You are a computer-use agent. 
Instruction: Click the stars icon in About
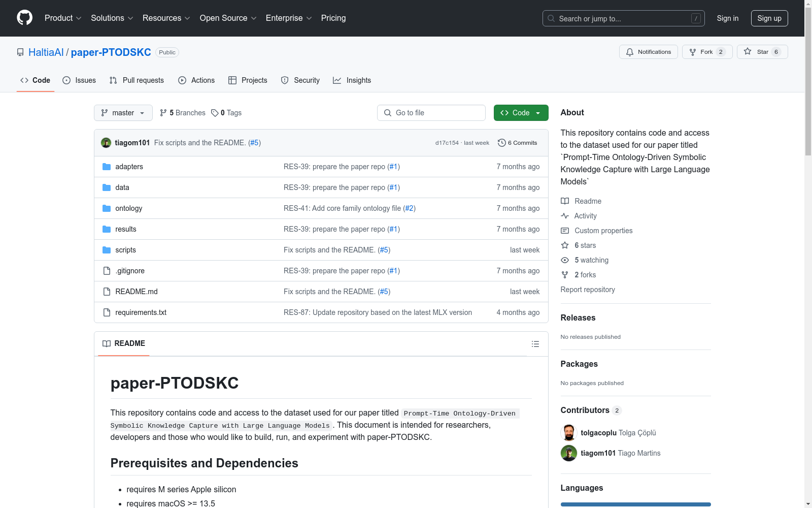point(565,245)
